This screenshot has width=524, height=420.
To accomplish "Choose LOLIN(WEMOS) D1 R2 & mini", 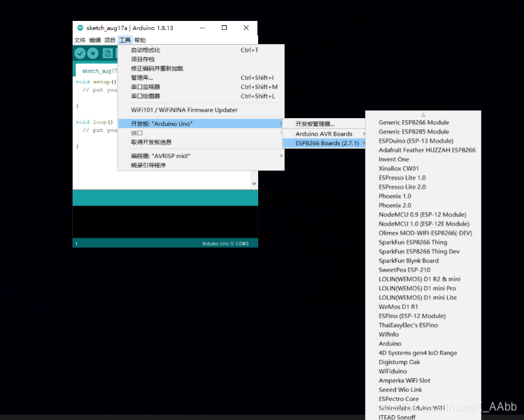I will click(x=423, y=279).
